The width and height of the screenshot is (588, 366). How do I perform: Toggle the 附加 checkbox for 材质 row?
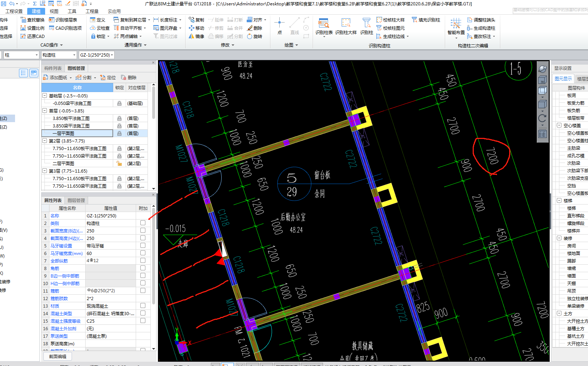pos(143,305)
